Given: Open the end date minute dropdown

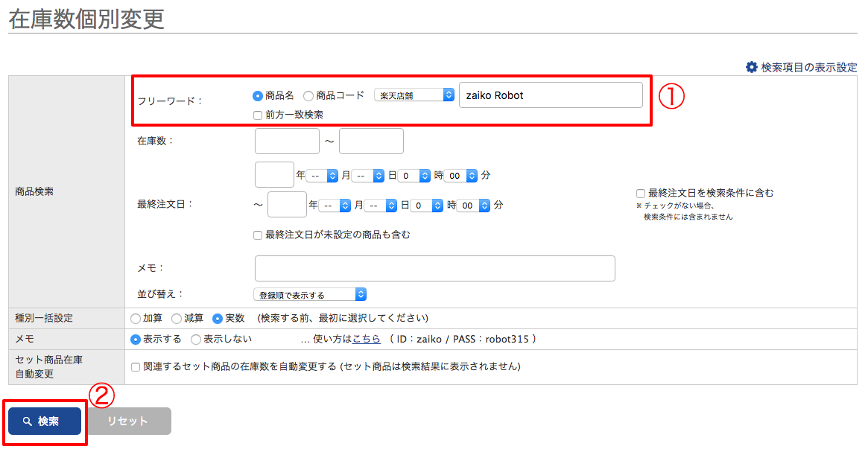Looking at the screenshot, I should pyautogui.click(x=473, y=205).
